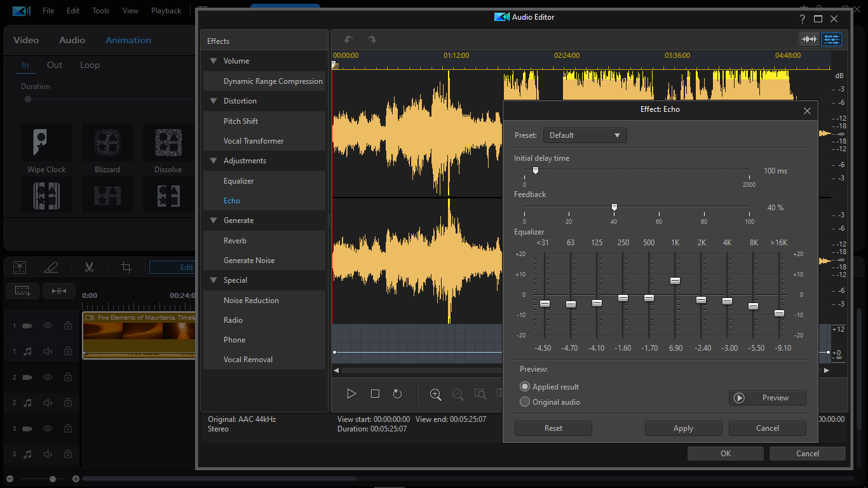The width and height of the screenshot is (868, 488).
Task: Collapse the Distortion effects category
Action: 214,101
